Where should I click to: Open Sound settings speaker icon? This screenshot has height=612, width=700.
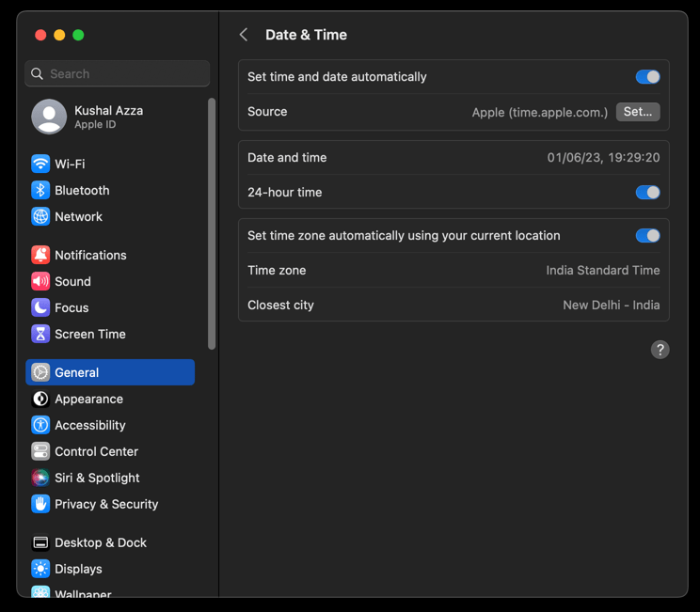[x=40, y=281]
